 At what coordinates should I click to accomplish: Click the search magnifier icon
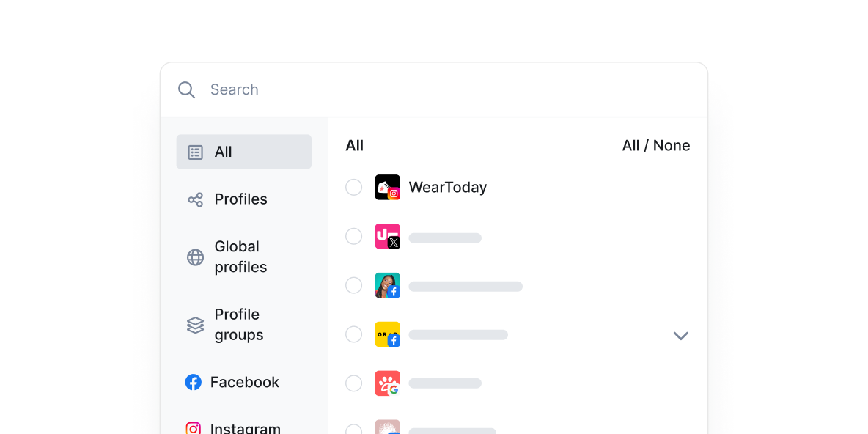coord(186,89)
